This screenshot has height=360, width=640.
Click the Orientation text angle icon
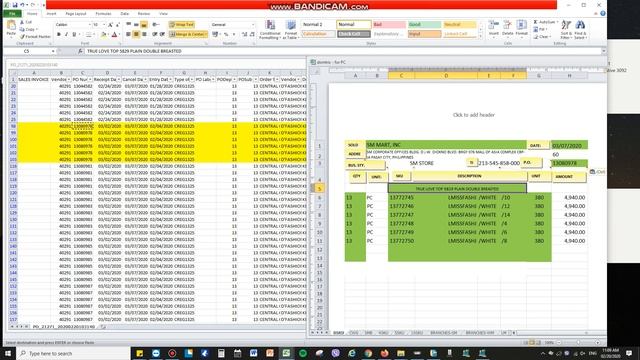click(156, 25)
